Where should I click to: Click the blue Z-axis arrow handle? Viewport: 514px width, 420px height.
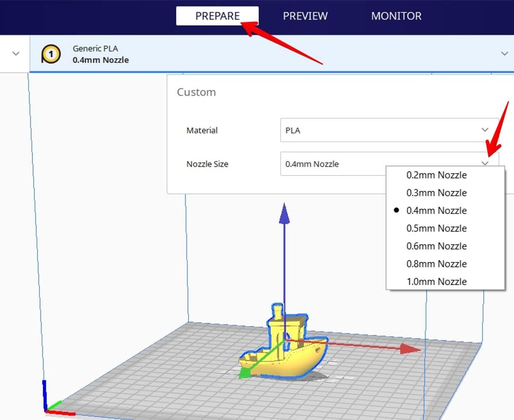click(x=284, y=212)
